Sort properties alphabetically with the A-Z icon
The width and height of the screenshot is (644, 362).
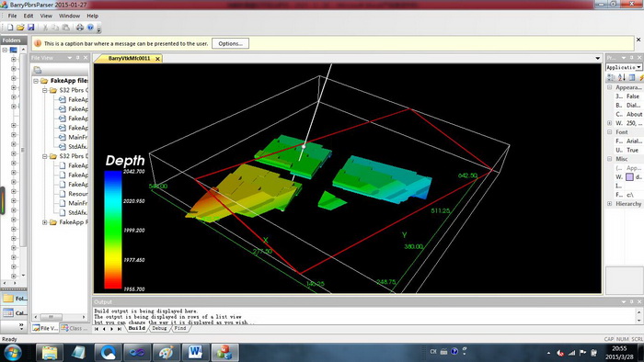click(621, 77)
